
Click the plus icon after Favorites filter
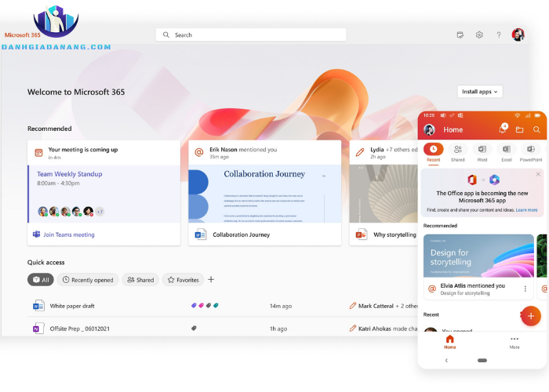point(211,279)
